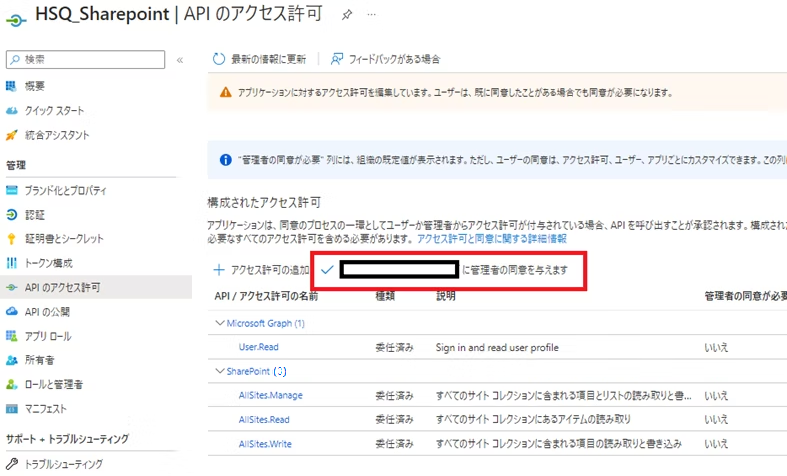Click the feedback person icon

[x=337, y=59]
